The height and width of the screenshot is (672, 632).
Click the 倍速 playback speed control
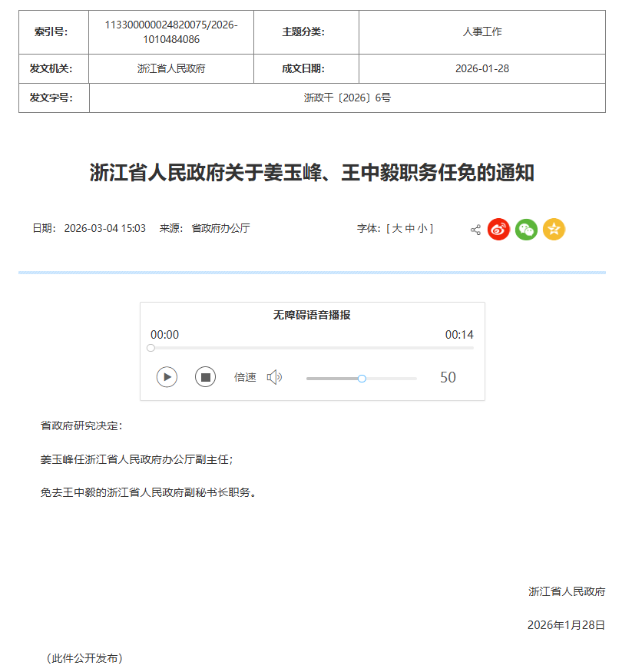pyautogui.click(x=244, y=377)
